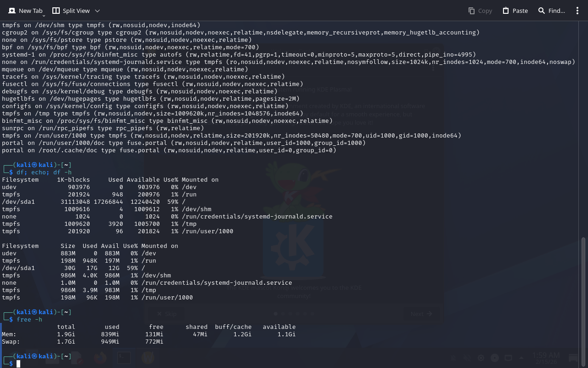Image resolution: width=588 pixels, height=368 pixels.
Task: Click the /dev/sda1 row showing 30G size
Action: click(73, 268)
